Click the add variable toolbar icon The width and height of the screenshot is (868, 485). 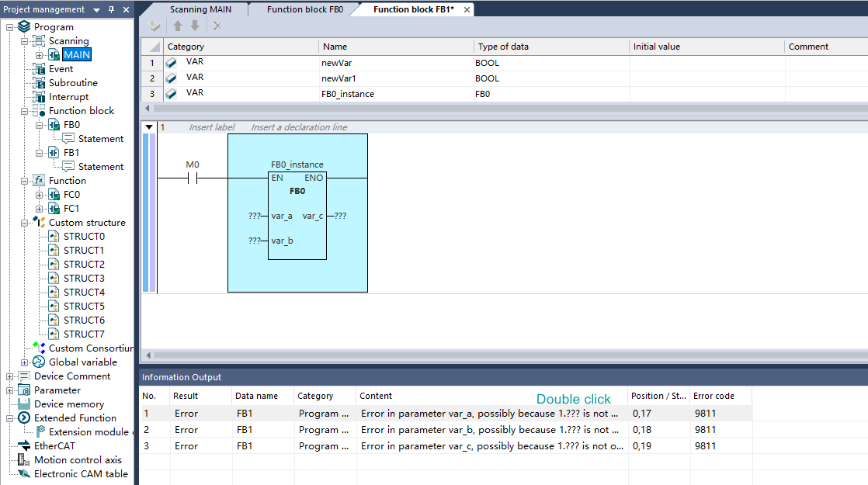[x=155, y=26]
